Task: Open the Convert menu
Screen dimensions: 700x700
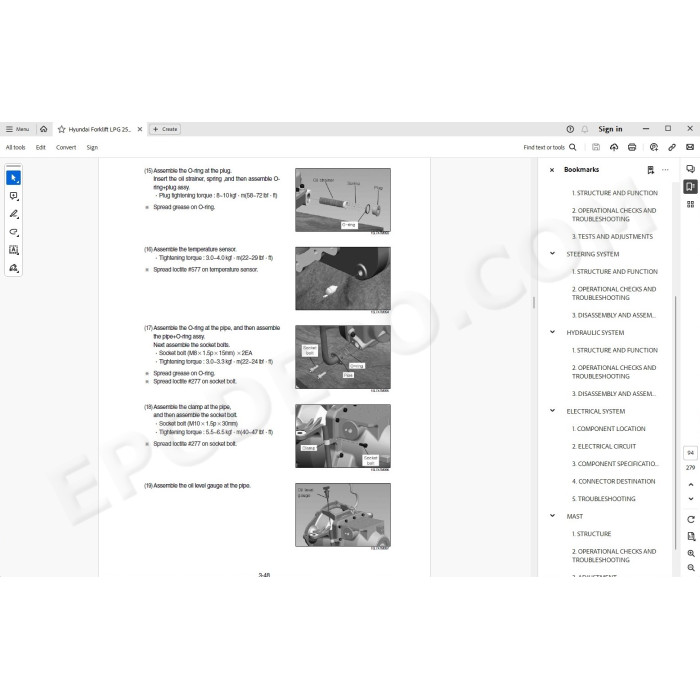Action: click(66, 147)
